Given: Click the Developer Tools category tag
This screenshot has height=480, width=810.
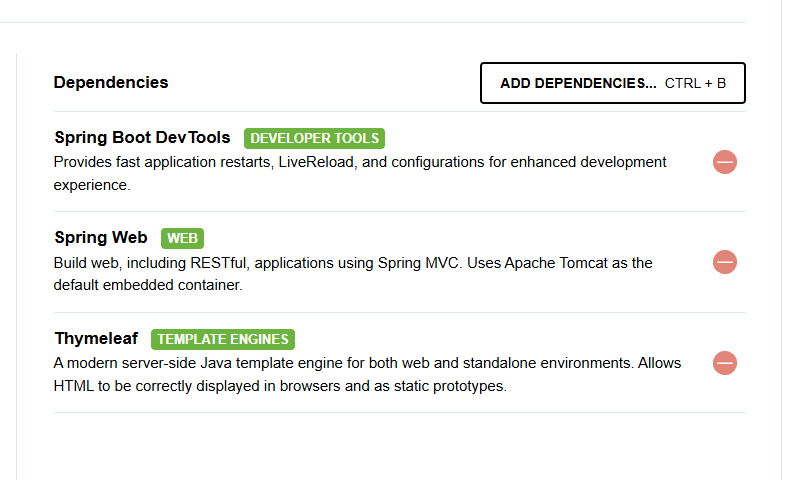Looking at the screenshot, I should click(314, 138).
